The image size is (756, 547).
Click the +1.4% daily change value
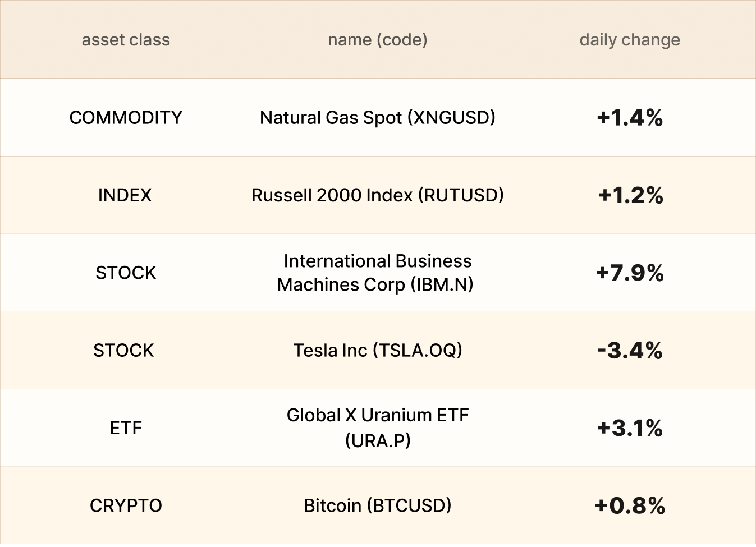(630, 117)
